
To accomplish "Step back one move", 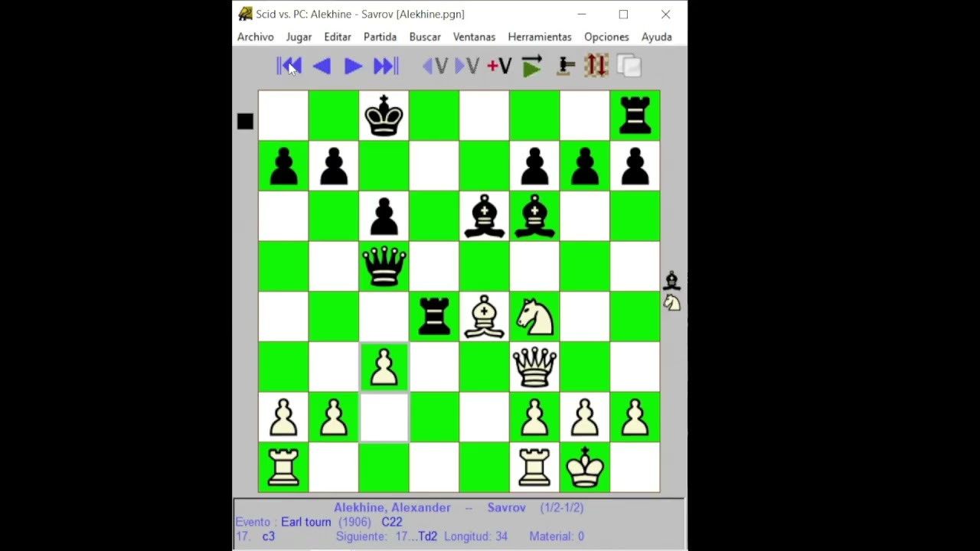I will point(322,67).
